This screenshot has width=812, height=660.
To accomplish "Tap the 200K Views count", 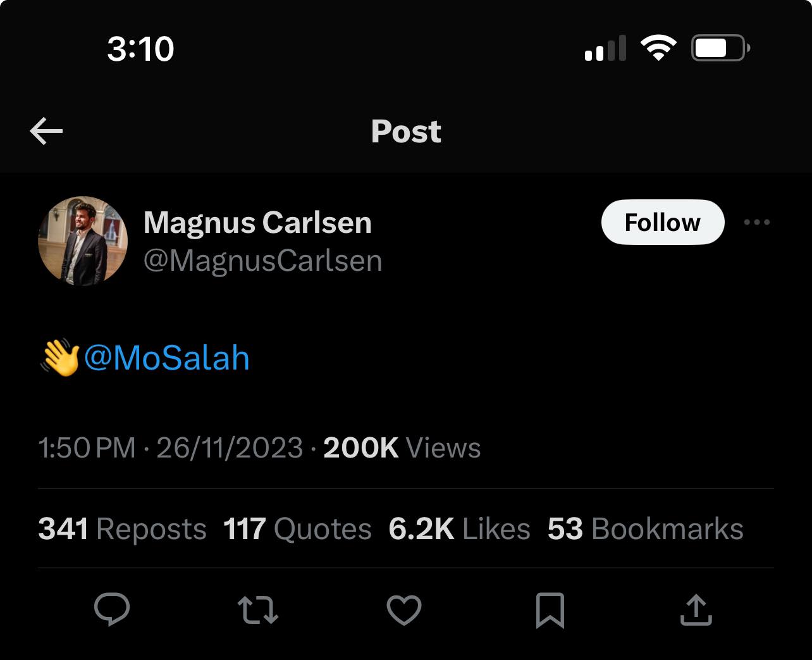I will point(402,448).
